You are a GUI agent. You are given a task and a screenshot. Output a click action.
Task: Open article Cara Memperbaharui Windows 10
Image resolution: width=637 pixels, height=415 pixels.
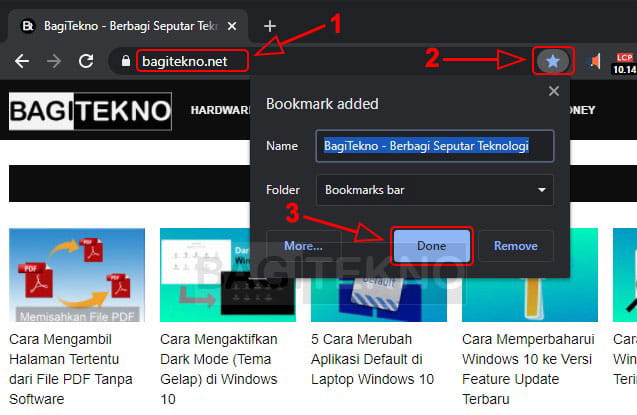pyautogui.click(x=528, y=369)
